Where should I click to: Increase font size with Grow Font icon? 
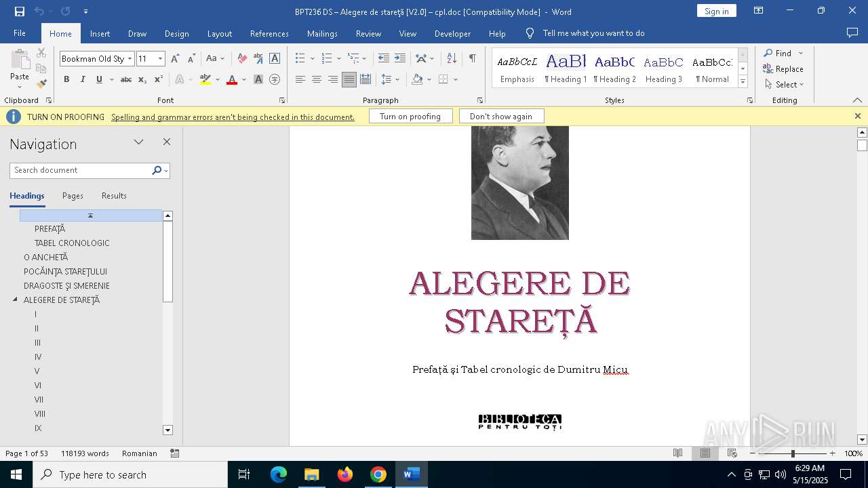coord(175,59)
